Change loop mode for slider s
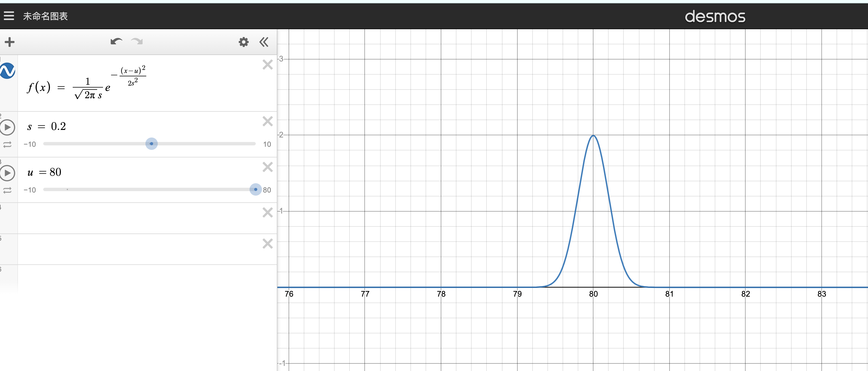868x371 pixels. [7, 145]
